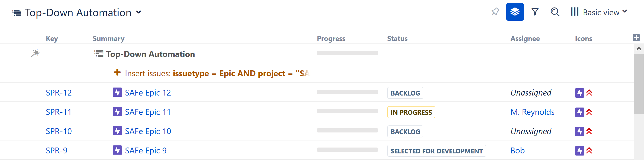644x160 pixels.
Task: Open the Basic view dropdown
Action: coord(599,12)
